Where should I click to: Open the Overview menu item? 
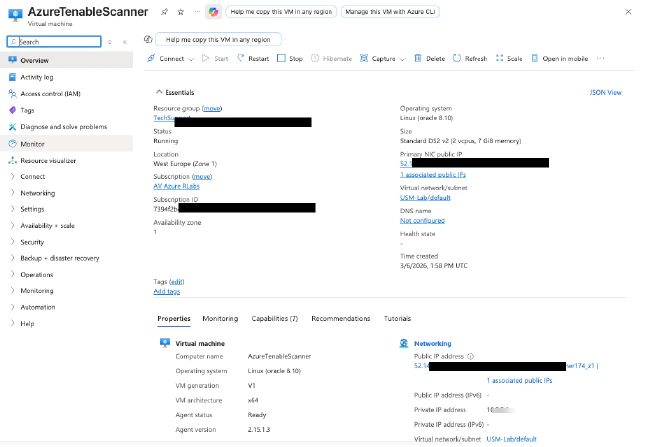pos(66,60)
